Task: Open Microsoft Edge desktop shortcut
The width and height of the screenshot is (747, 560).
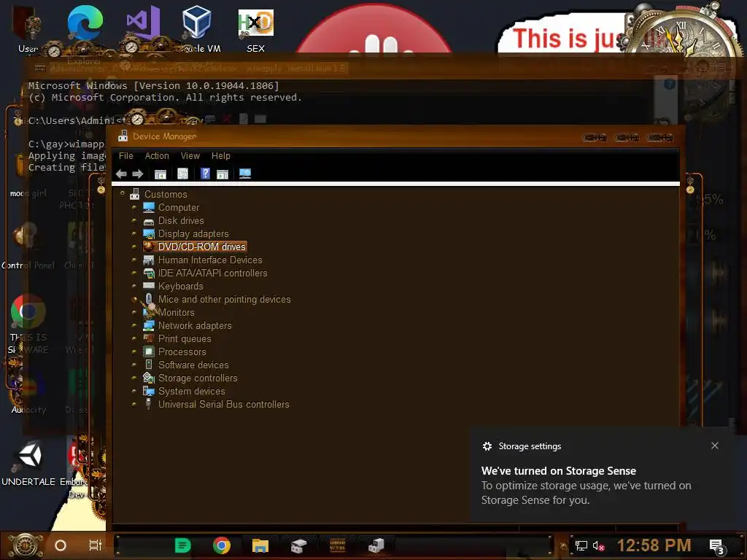Action: point(85,23)
